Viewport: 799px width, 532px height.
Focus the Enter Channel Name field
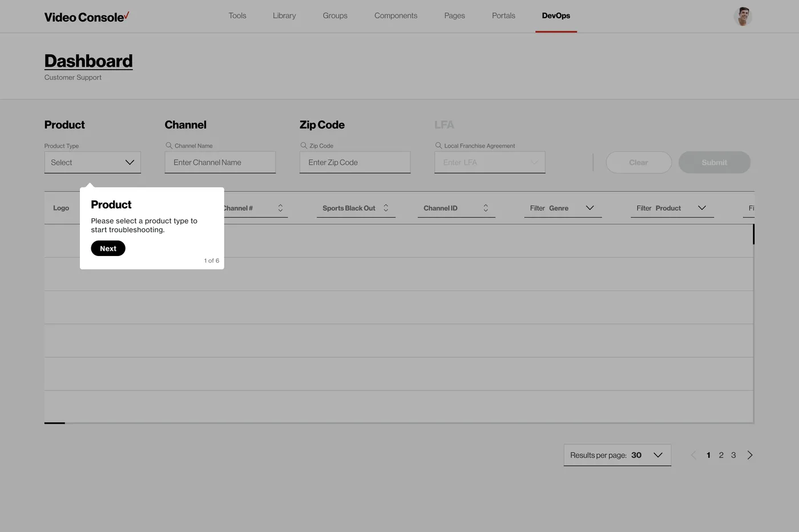click(x=220, y=163)
